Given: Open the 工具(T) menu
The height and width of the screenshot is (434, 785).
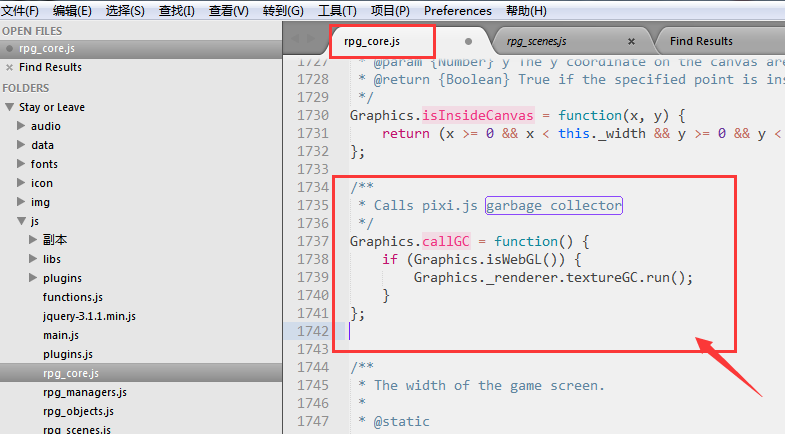Looking at the screenshot, I should [x=337, y=11].
